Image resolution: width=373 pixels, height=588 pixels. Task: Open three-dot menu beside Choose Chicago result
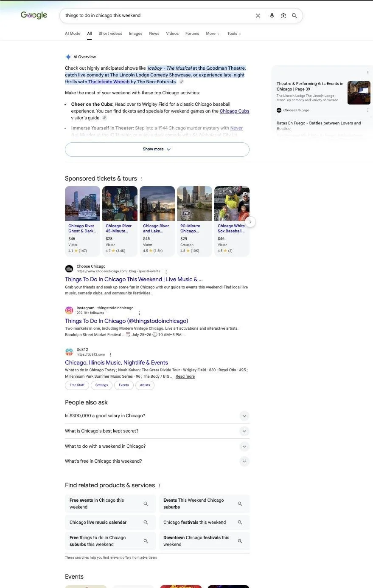166,271
